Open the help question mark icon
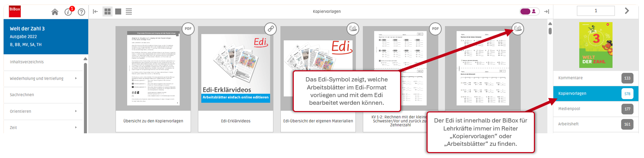 pyautogui.click(x=82, y=12)
